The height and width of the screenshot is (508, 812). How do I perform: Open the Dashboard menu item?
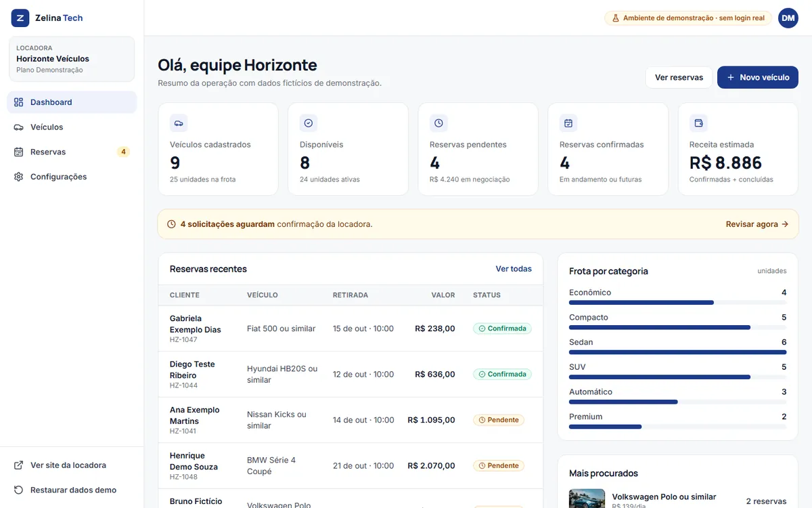72,102
